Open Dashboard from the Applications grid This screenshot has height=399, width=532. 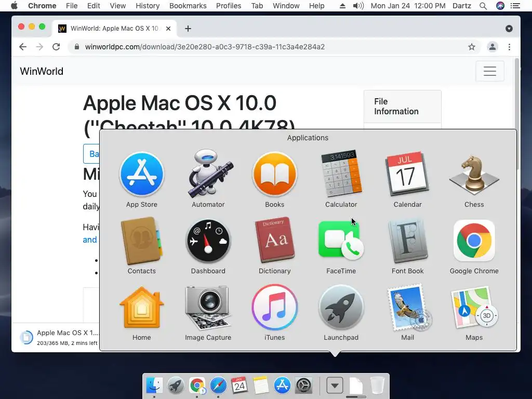(208, 241)
